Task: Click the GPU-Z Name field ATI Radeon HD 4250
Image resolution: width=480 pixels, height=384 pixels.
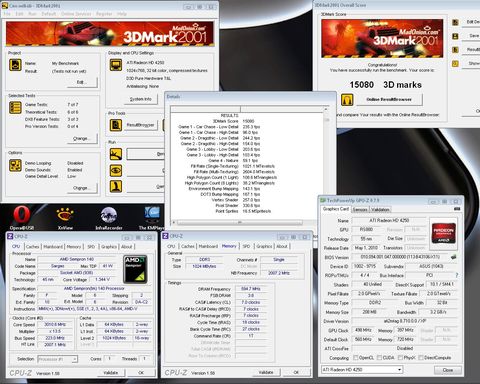Action: coord(389,220)
